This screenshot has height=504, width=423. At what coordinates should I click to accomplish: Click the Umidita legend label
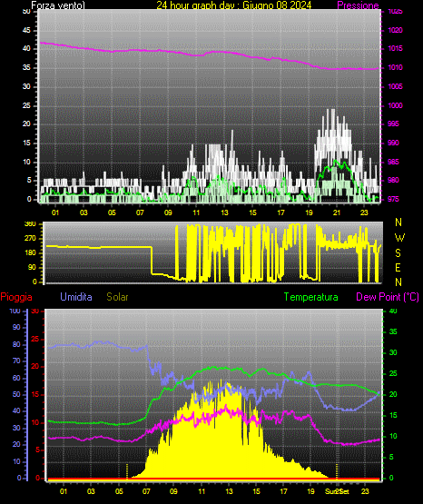pos(76,297)
